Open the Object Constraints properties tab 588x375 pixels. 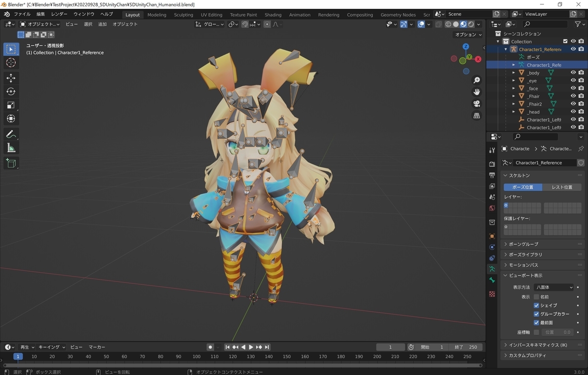tap(492, 258)
